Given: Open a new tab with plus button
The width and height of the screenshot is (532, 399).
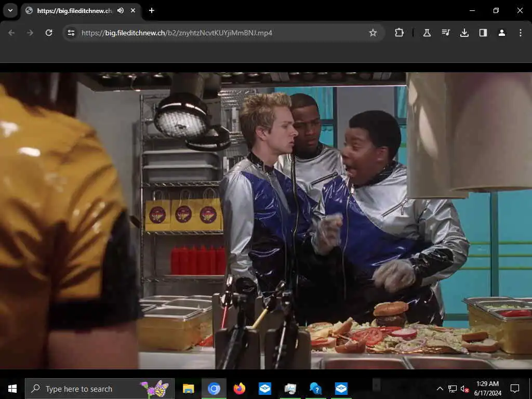Looking at the screenshot, I should pos(152,10).
